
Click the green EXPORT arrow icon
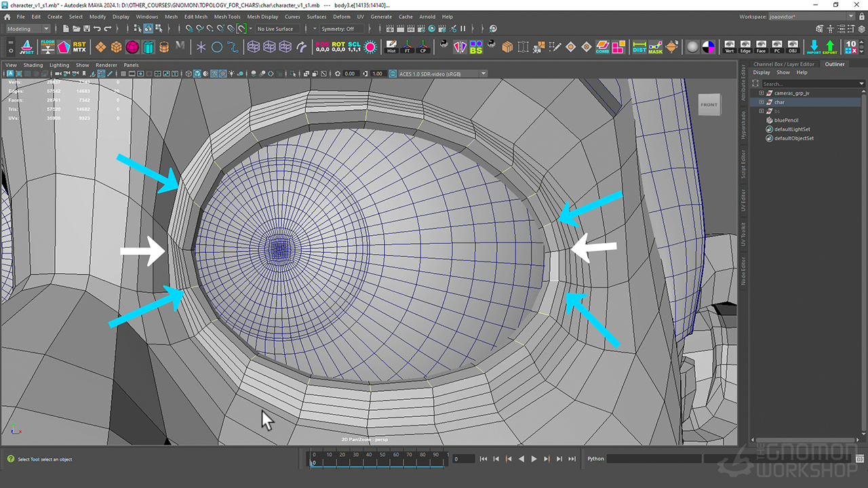click(830, 47)
